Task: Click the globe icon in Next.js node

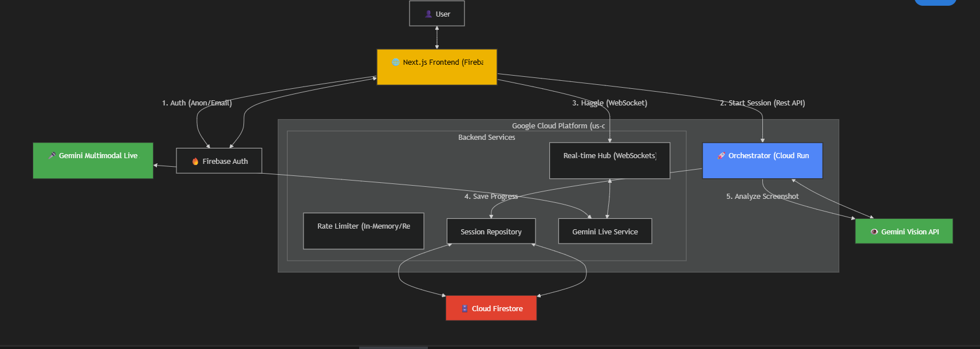Action: click(x=395, y=62)
